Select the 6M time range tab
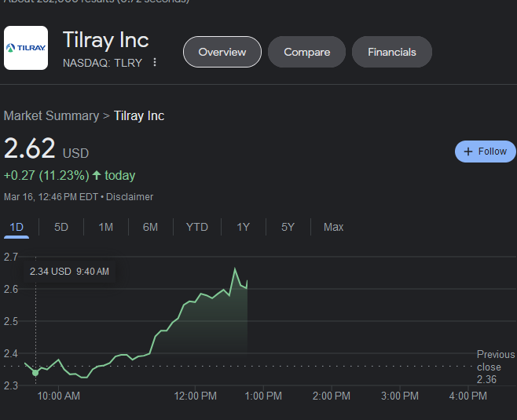The image size is (517, 420). 150,227
